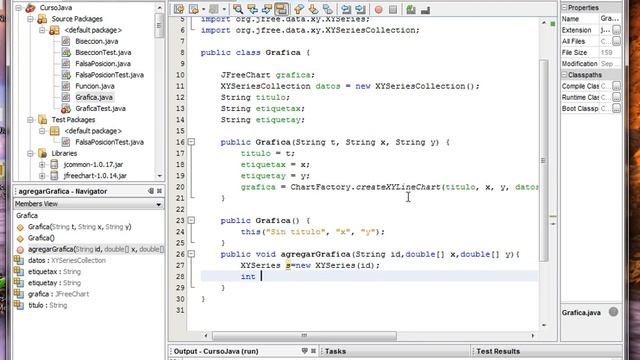
Task: Click projects panel scroll down arrow
Action: click(160, 176)
